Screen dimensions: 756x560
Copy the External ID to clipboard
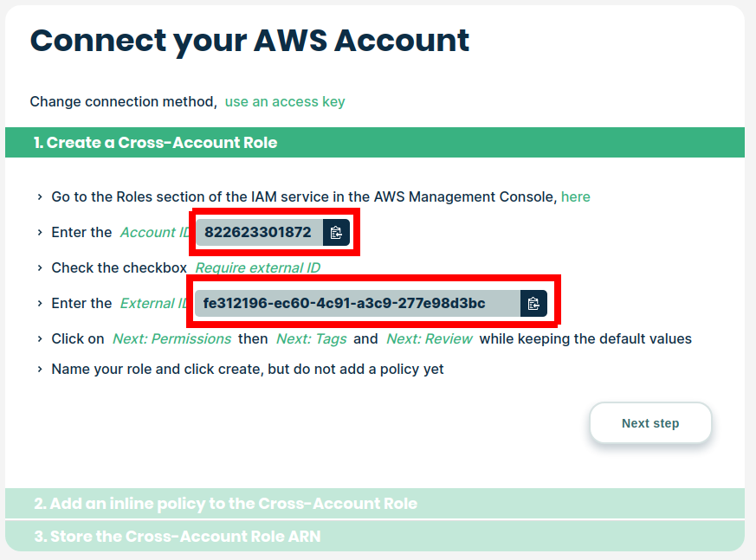(x=533, y=303)
